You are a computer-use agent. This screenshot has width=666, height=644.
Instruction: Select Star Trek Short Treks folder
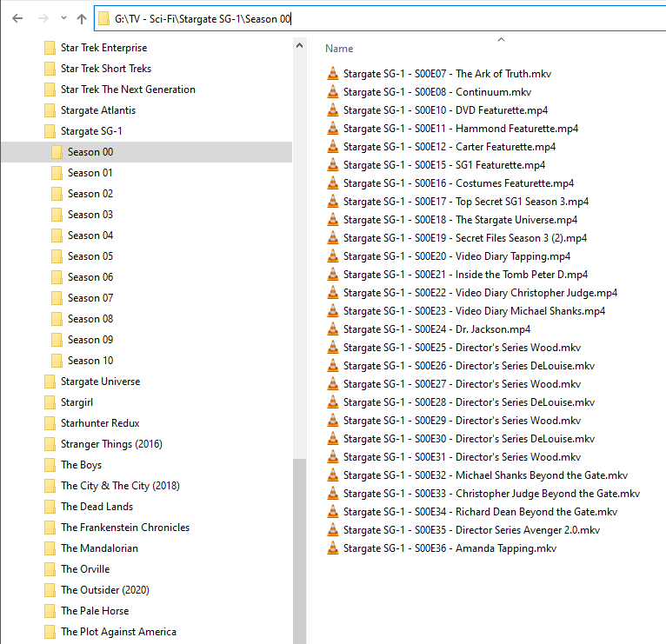106,69
